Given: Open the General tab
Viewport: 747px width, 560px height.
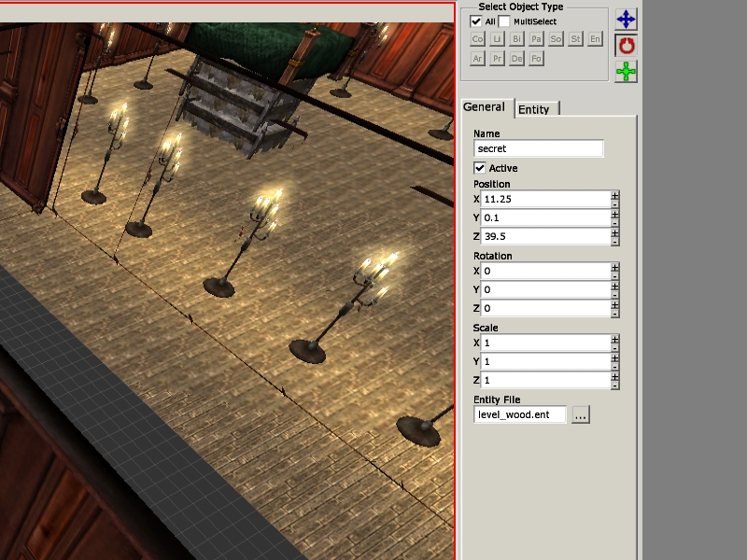Looking at the screenshot, I should point(484,107).
